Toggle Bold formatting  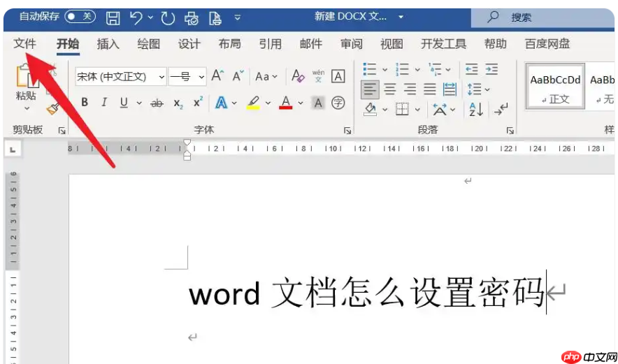coord(85,103)
